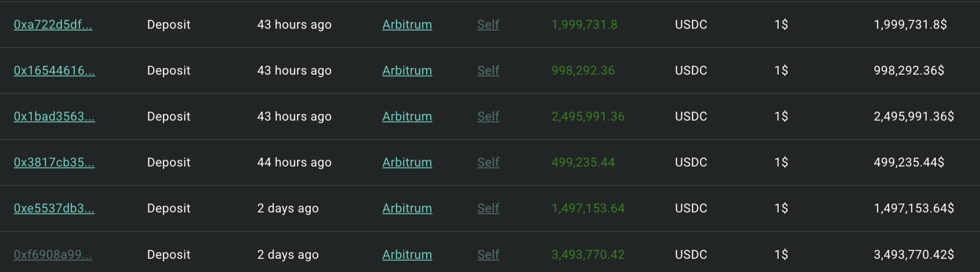Open transaction hash 0x1bad3563 link
Image resolution: width=980 pixels, height=272 pixels.
pyautogui.click(x=54, y=116)
